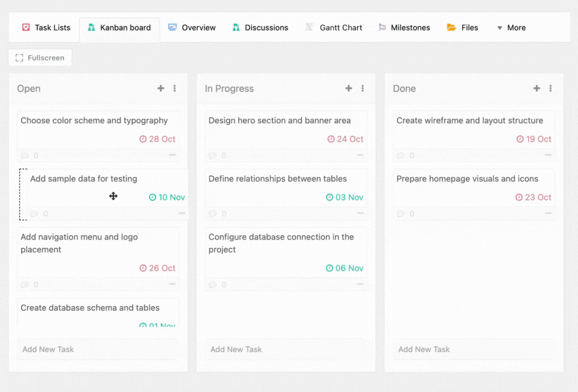This screenshot has height=392, width=578.
Task: Switch to the Overview tab
Action: point(192,27)
